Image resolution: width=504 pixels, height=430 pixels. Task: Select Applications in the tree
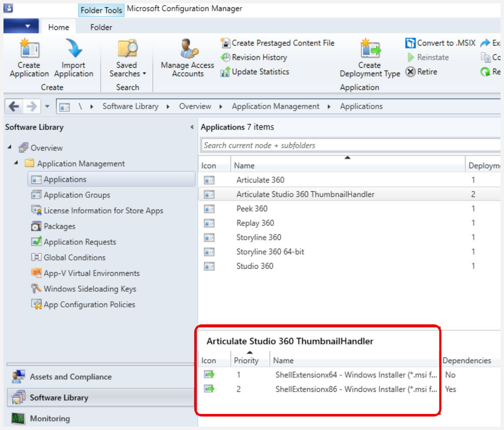112,179
